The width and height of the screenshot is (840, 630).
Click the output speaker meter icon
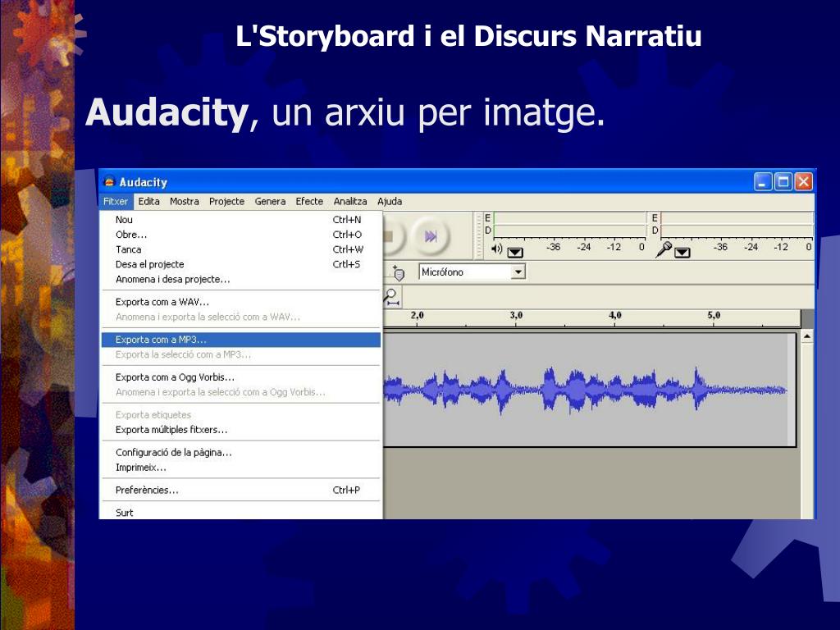coord(496,249)
